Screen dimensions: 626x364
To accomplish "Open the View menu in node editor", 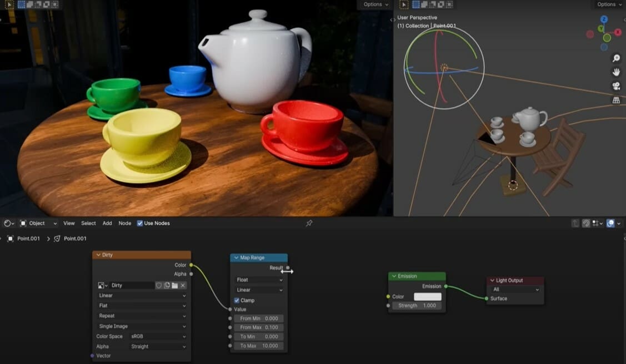I will (x=69, y=223).
